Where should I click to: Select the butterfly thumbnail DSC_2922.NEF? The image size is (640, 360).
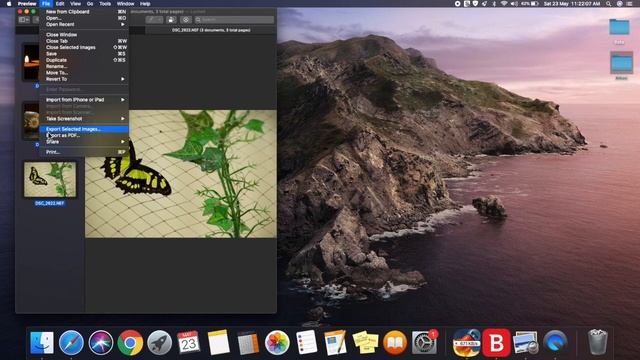[x=50, y=180]
